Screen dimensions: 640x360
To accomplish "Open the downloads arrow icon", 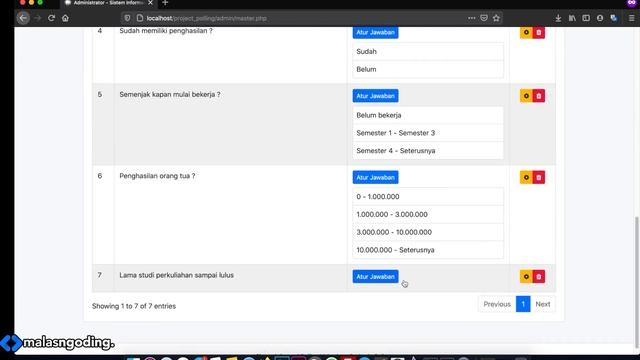I will click(558, 18).
